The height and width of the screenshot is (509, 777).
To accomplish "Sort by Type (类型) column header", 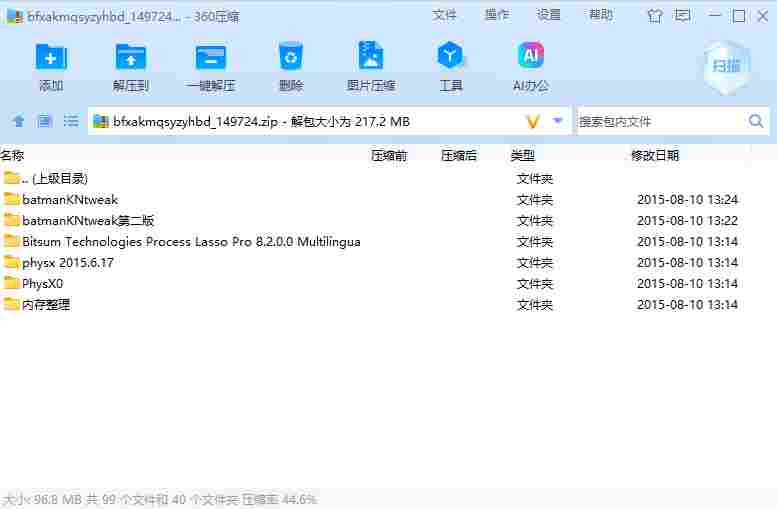I will point(523,156).
